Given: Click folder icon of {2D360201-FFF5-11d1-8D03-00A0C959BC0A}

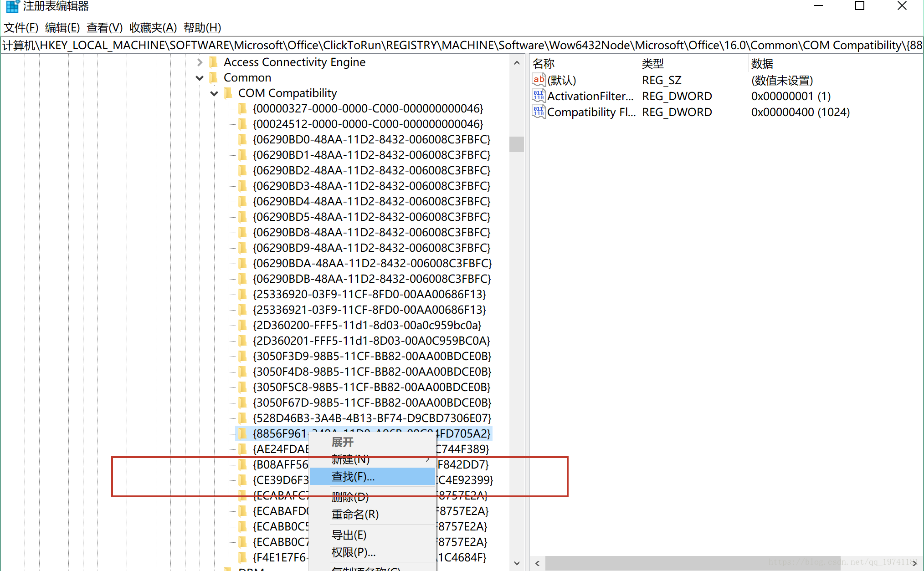Looking at the screenshot, I should coord(243,341).
